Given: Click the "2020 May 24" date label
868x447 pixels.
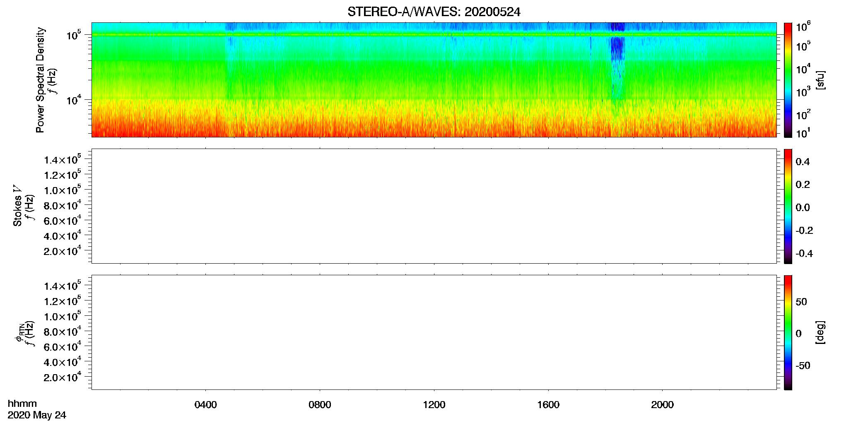Looking at the screenshot, I should [x=37, y=415].
